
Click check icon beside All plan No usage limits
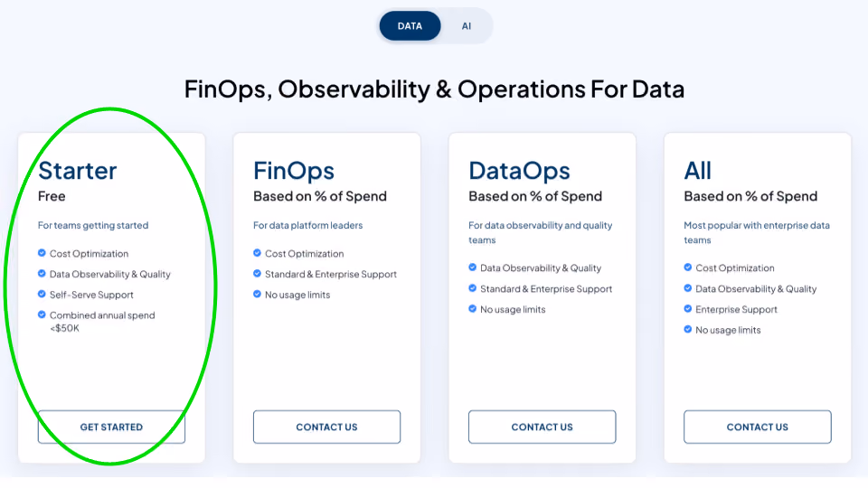click(x=687, y=329)
